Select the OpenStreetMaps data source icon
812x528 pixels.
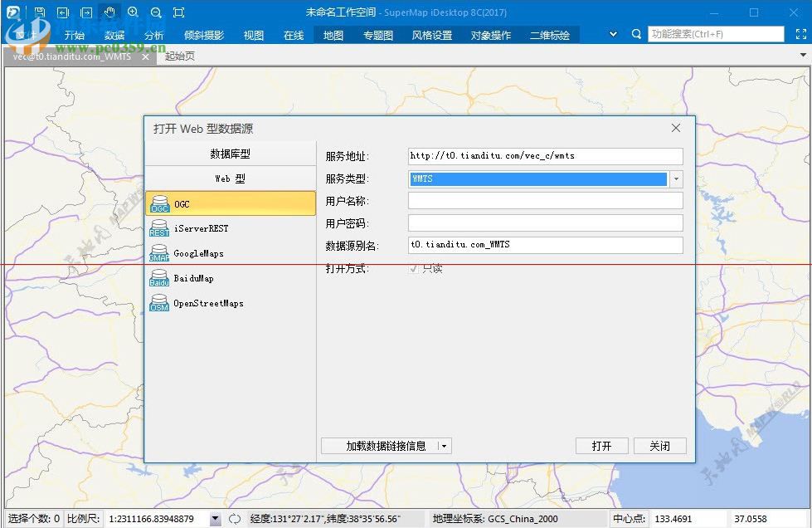(x=159, y=303)
